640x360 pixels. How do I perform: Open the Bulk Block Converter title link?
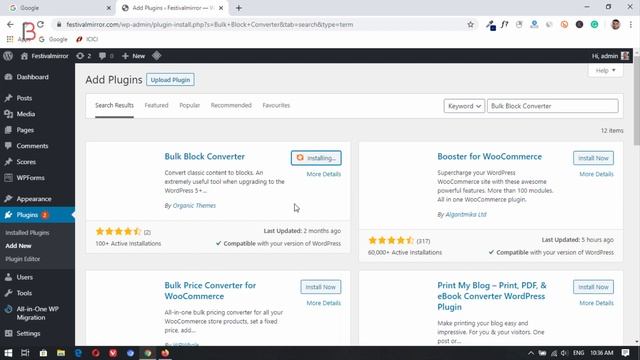tap(204, 156)
